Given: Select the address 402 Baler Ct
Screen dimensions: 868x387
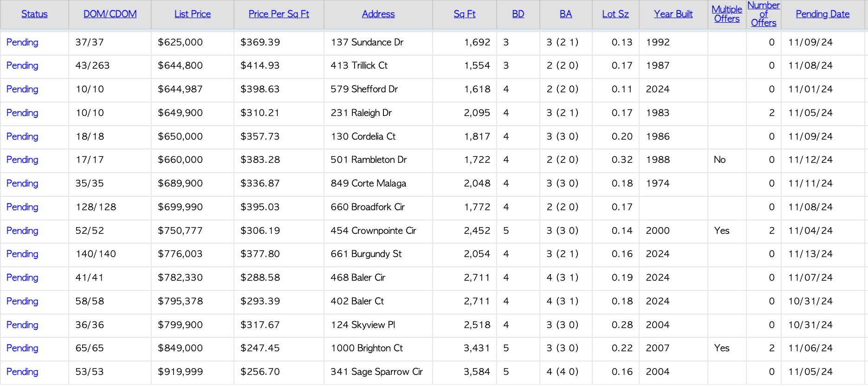Looking at the screenshot, I should click(x=357, y=301).
